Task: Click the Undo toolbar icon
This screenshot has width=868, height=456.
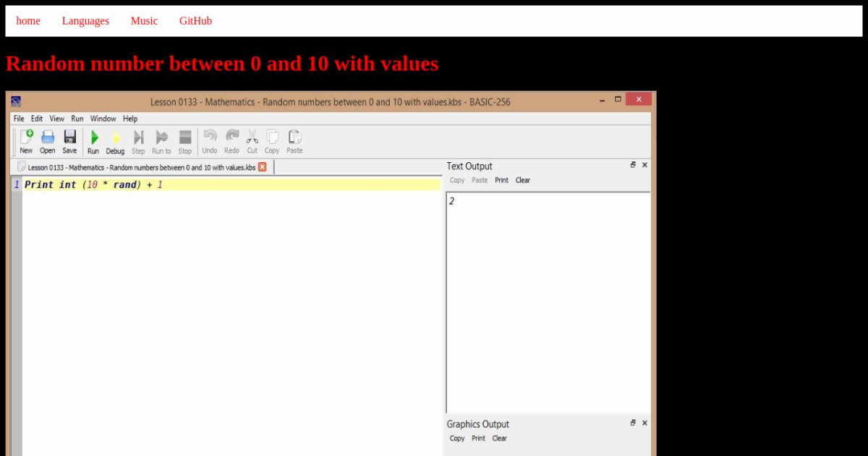Action: (210, 138)
